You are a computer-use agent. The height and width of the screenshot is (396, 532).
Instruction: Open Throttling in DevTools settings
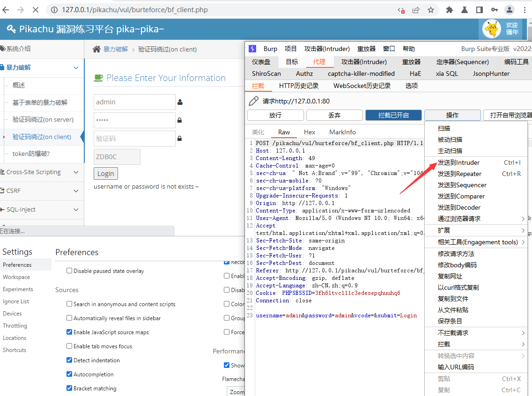click(x=15, y=326)
